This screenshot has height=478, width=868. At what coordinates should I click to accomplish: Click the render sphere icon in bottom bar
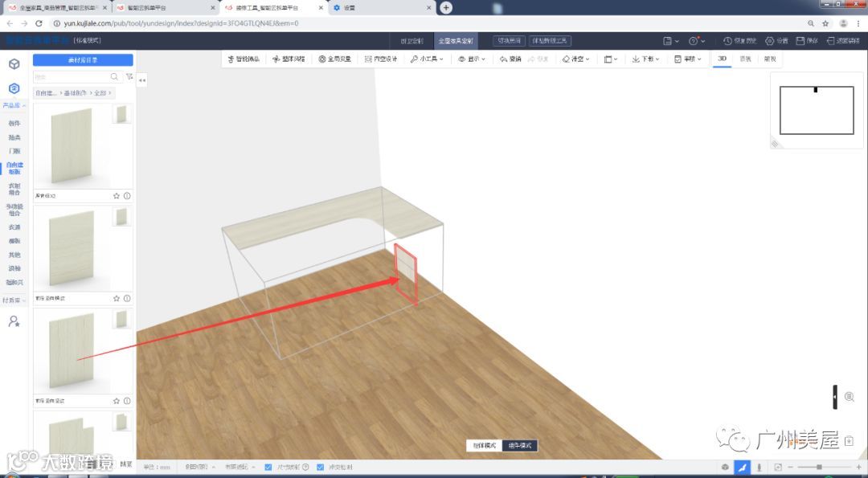point(725,468)
